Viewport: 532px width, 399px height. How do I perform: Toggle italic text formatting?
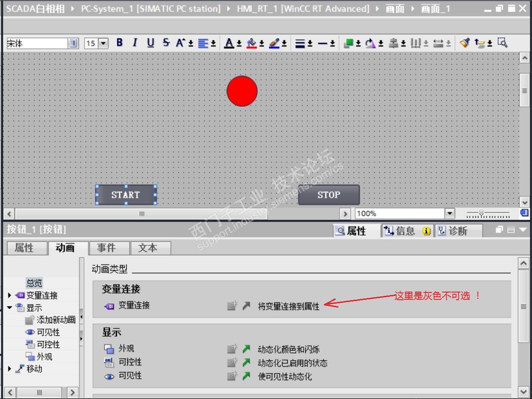click(134, 43)
